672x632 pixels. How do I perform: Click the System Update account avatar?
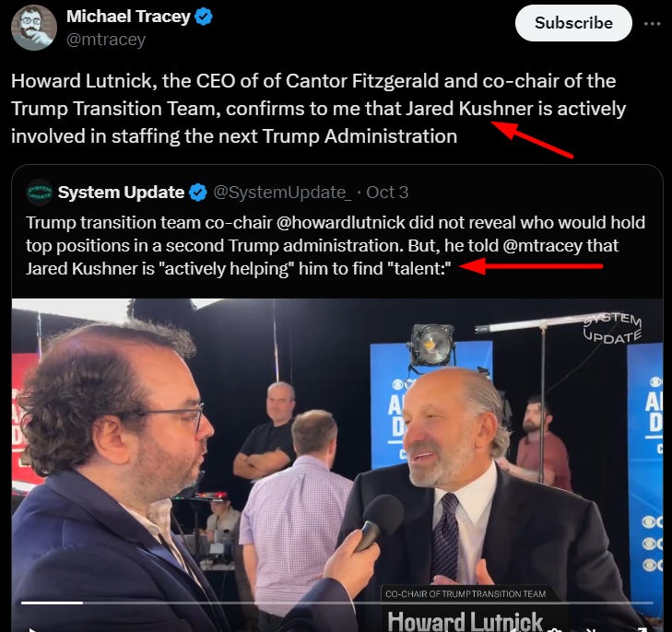[40, 193]
